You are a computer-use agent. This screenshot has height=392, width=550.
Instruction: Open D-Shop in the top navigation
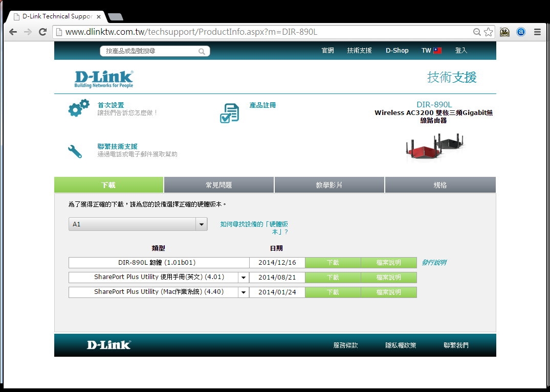point(397,51)
